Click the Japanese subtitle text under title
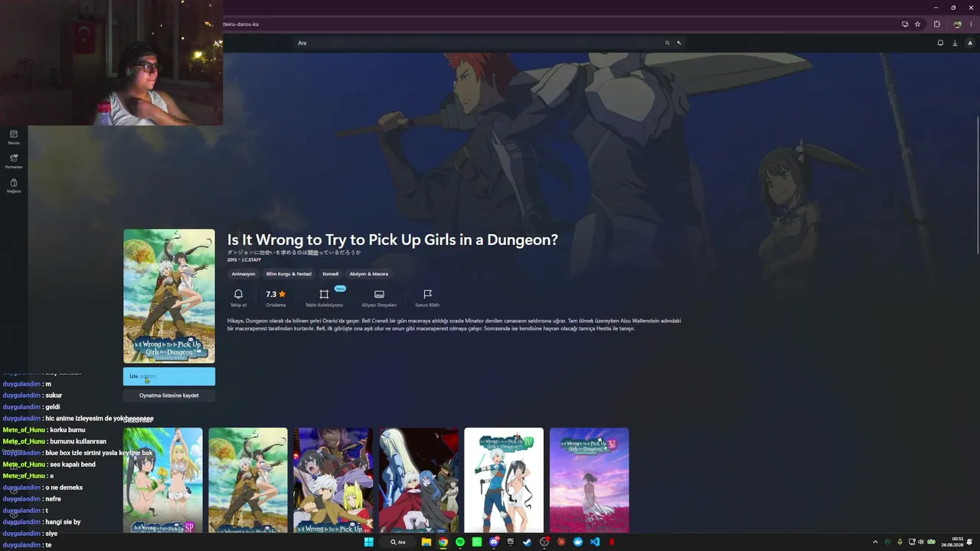 [294, 253]
